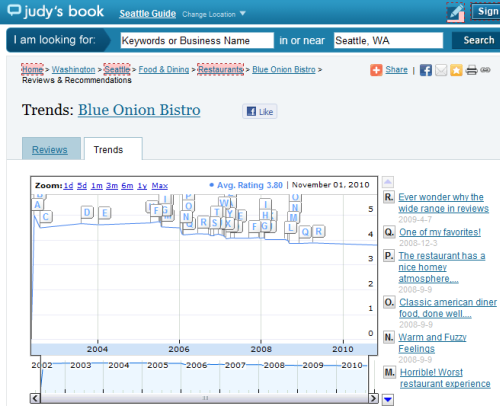The image size is (500, 406).
Task: Open Blue Onion Bistro breadcrumb link
Action: click(x=284, y=69)
